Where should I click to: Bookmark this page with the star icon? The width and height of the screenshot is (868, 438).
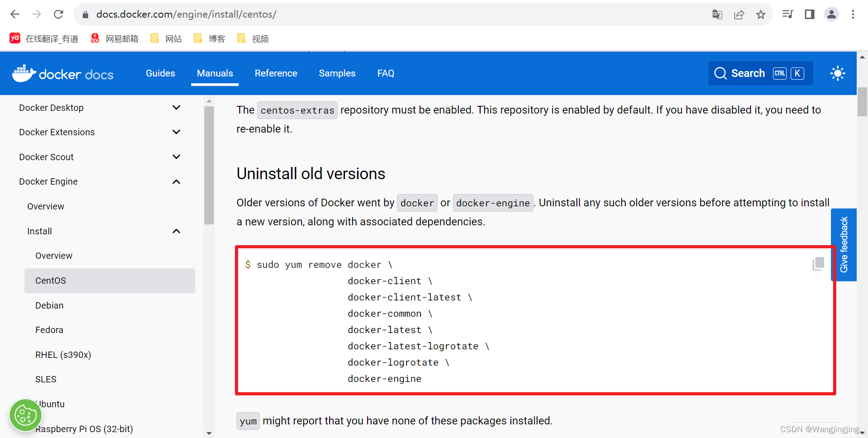point(761,14)
